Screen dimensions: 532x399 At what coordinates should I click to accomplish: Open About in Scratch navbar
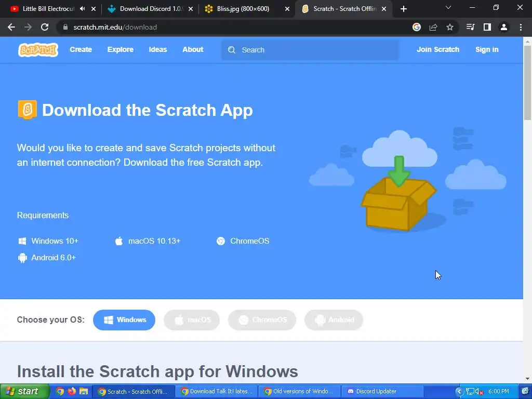(193, 49)
